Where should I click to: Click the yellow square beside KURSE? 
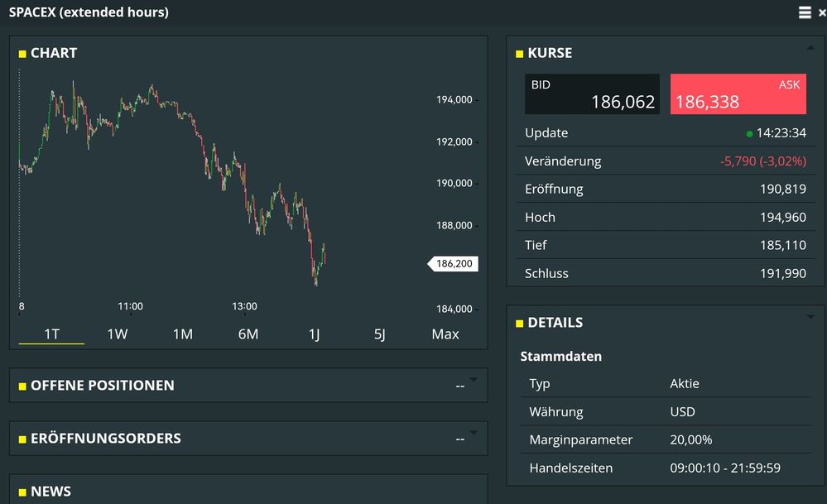[x=520, y=54]
